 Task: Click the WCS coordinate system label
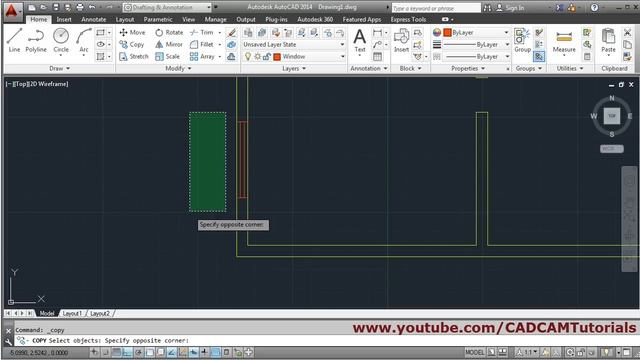coord(611,149)
